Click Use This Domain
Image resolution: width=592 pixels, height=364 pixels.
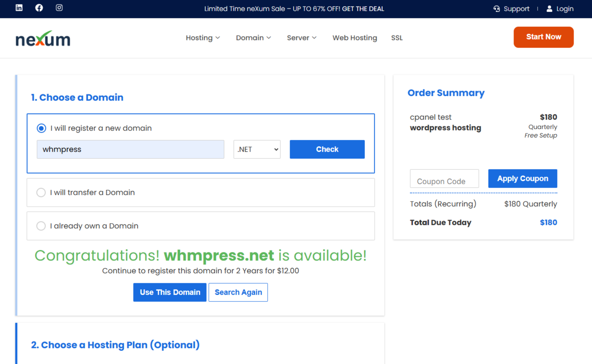169,292
